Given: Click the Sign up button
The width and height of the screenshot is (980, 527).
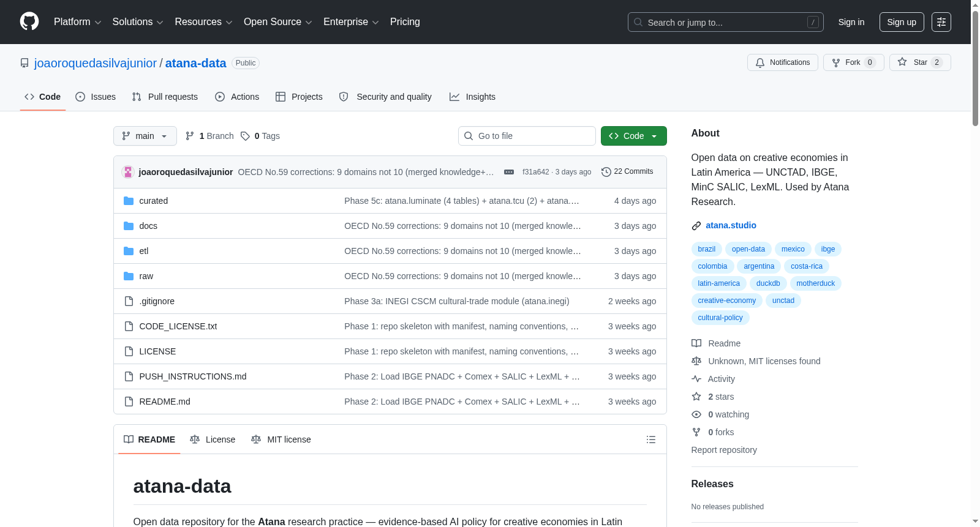Looking at the screenshot, I should pyautogui.click(x=902, y=22).
